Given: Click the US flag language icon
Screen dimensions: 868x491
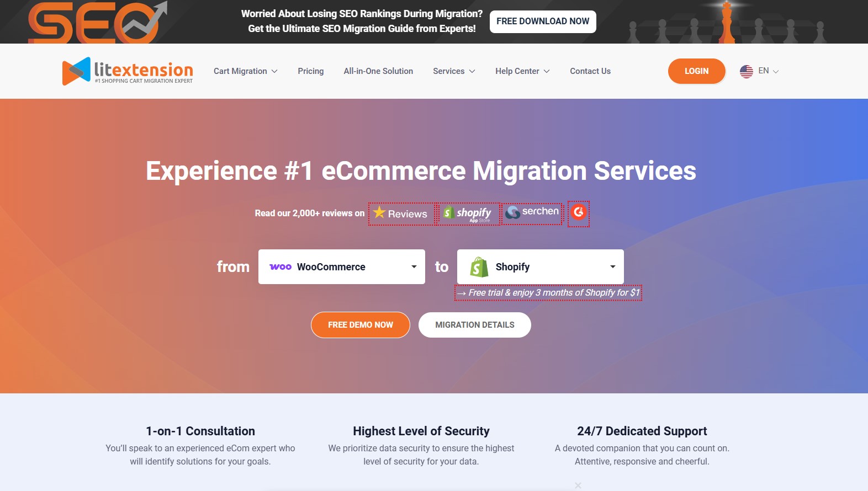Looking at the screenshot, I should point(747,71).
